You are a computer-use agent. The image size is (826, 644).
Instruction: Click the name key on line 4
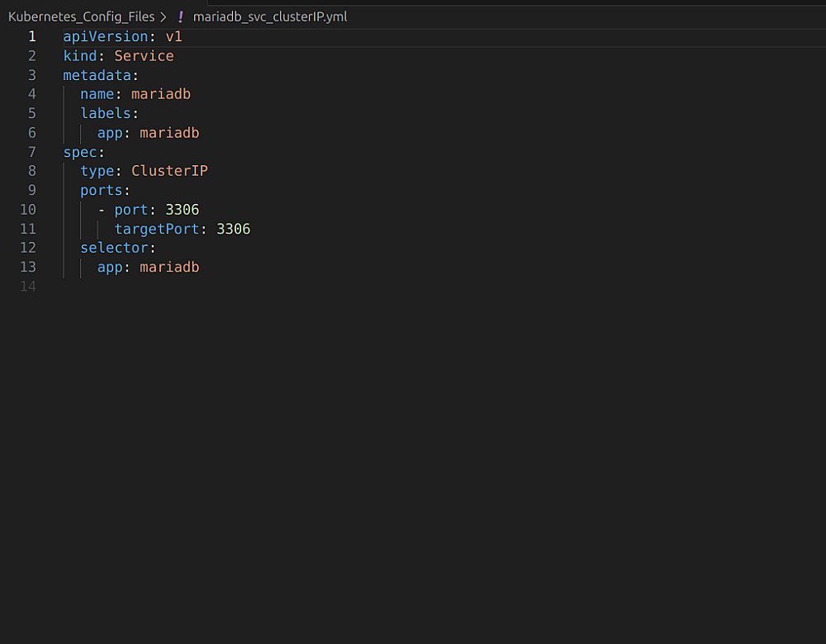tap(97, 94)
